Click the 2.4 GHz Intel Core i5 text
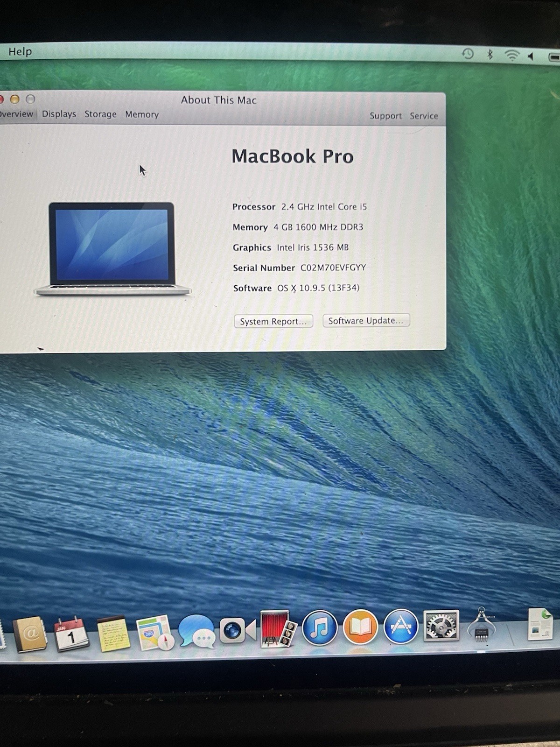This screenshot has height=747, width=560. [324, 207]
